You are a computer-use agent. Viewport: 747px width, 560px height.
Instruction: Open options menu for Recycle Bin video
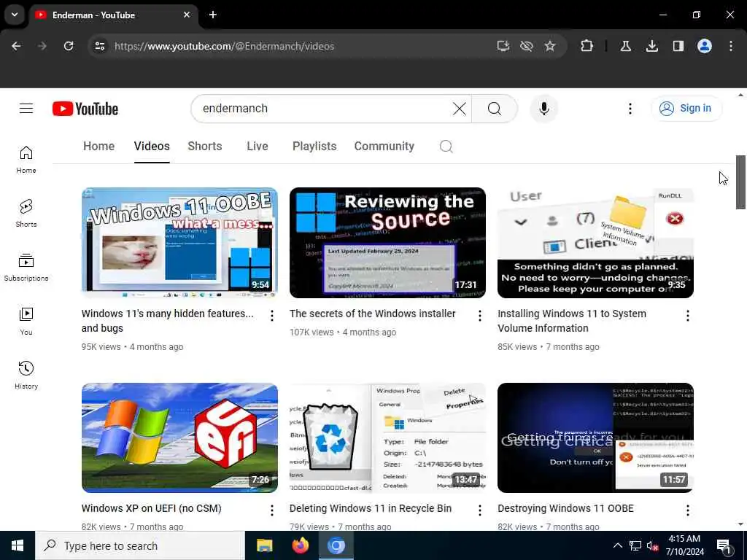(480, 510)
